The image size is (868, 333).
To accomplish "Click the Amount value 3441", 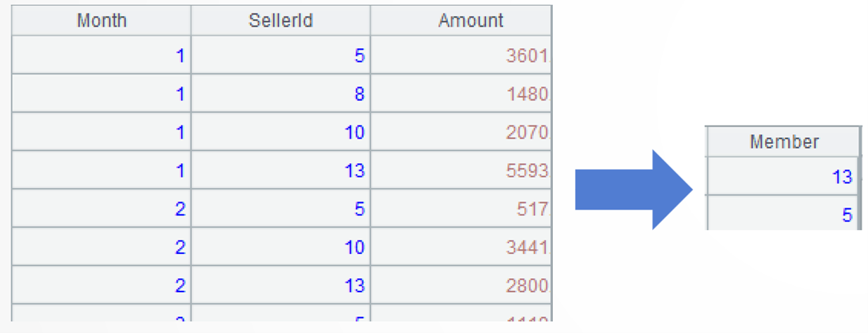I will [x=461, y=247].
